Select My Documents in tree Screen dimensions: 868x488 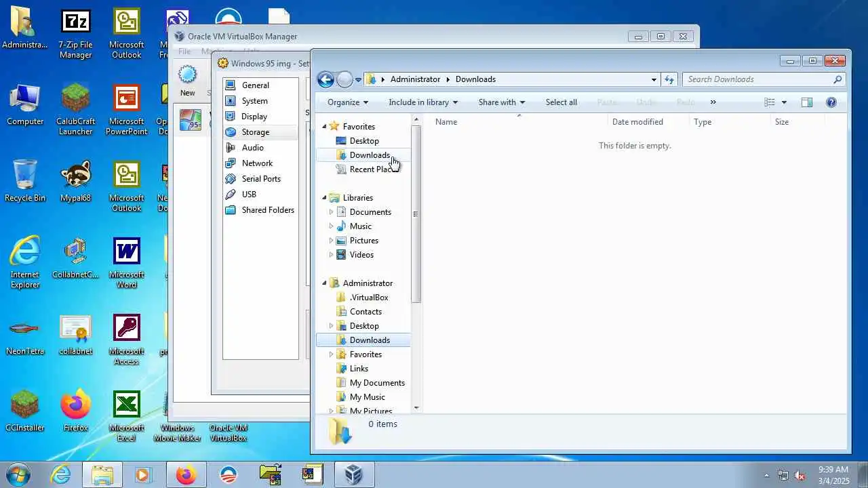[376, 383]
